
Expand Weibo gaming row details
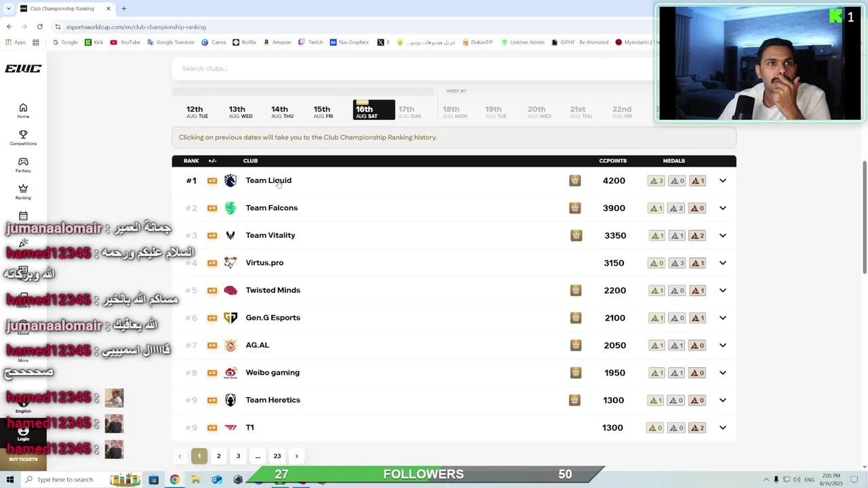tap(722, 373)
